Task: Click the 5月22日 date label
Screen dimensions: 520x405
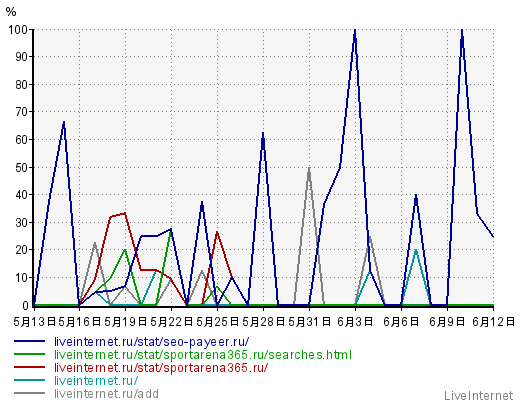Action: point(171,322)
